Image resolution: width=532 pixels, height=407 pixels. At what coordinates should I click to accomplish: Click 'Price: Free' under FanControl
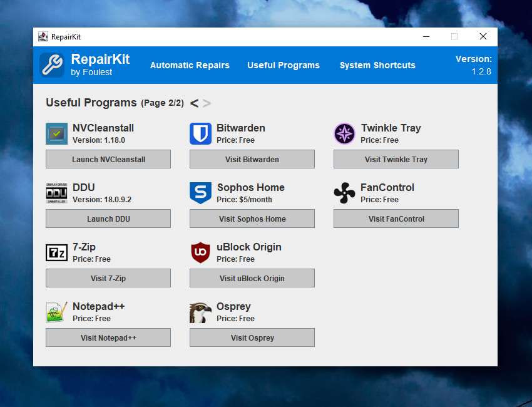coord(380,200)
